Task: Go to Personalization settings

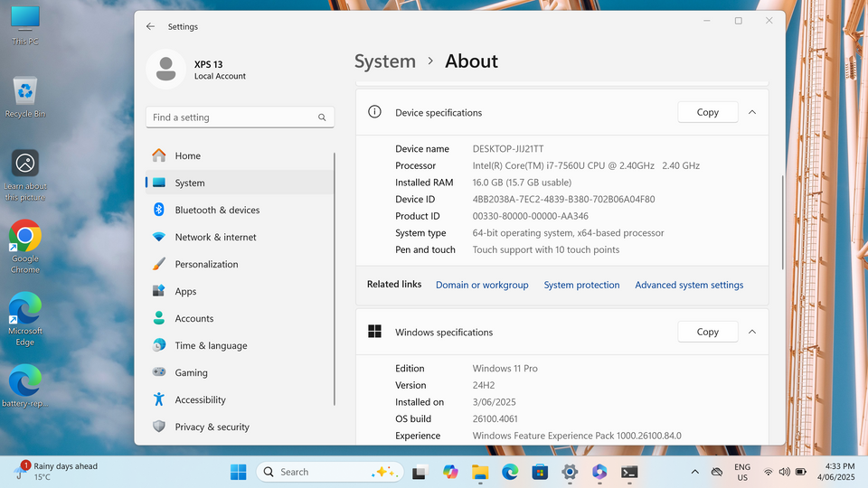Action: coord(239,264)
